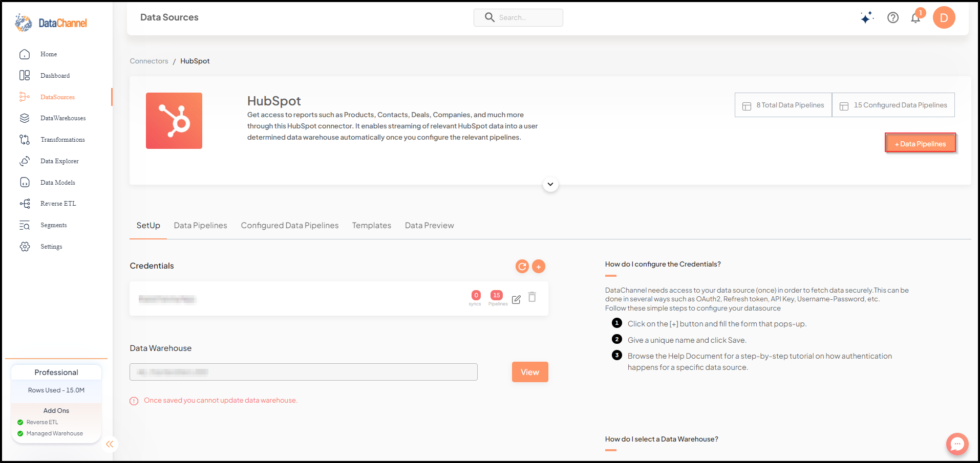980x463 pixels.
Task: Open DataWarehouses stack icon
Action: [25, 118]
